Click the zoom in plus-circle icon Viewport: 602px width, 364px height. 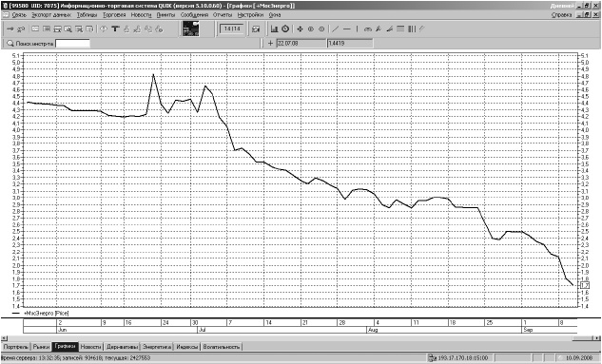pos(311,29)
